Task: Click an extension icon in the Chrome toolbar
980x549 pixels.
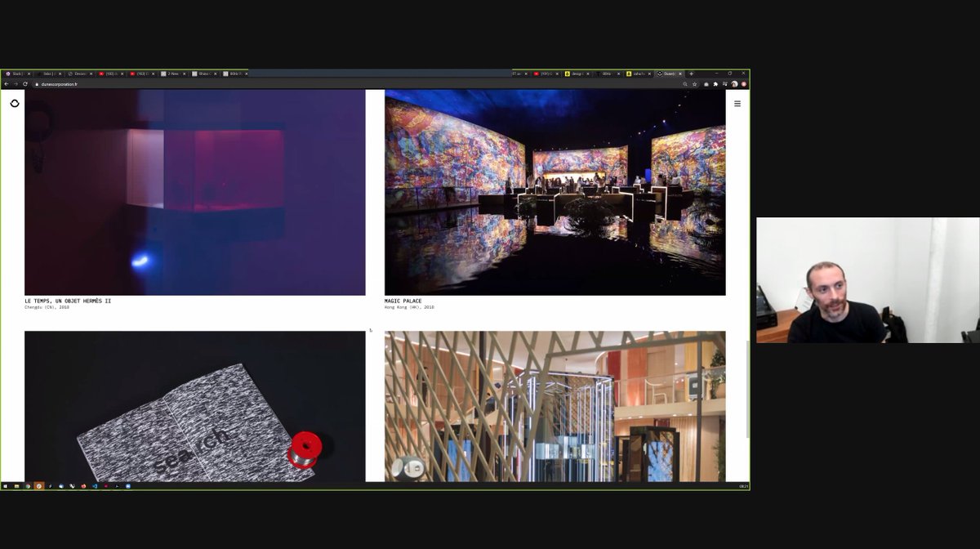Action: (716, 84)
